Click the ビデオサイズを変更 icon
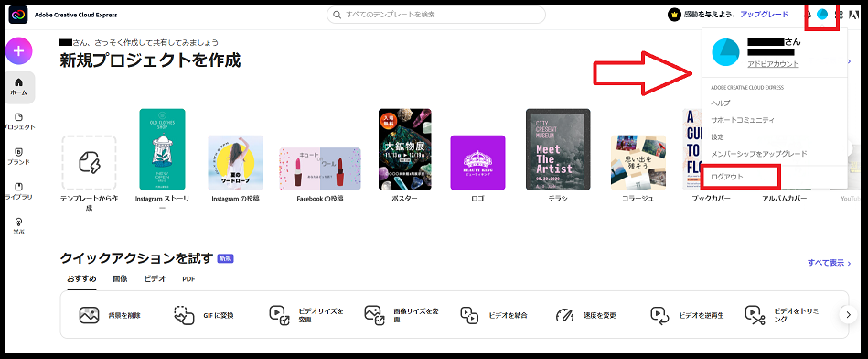Screen dimensions: 868x359 [279, 315]
